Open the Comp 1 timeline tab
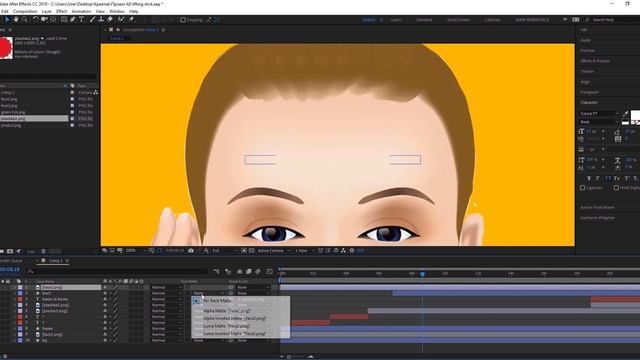The height and width of the screenshot is (360, 640). coord(55,260)
